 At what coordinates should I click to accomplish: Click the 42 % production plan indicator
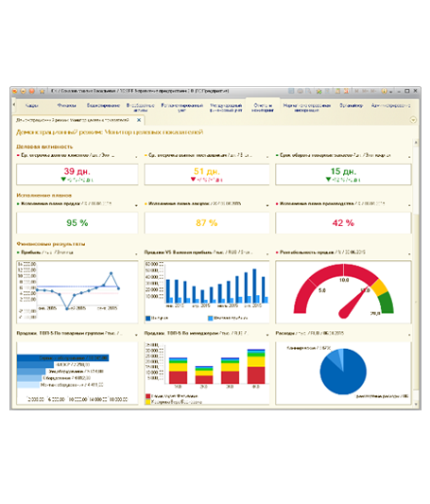tap(343, 223)
